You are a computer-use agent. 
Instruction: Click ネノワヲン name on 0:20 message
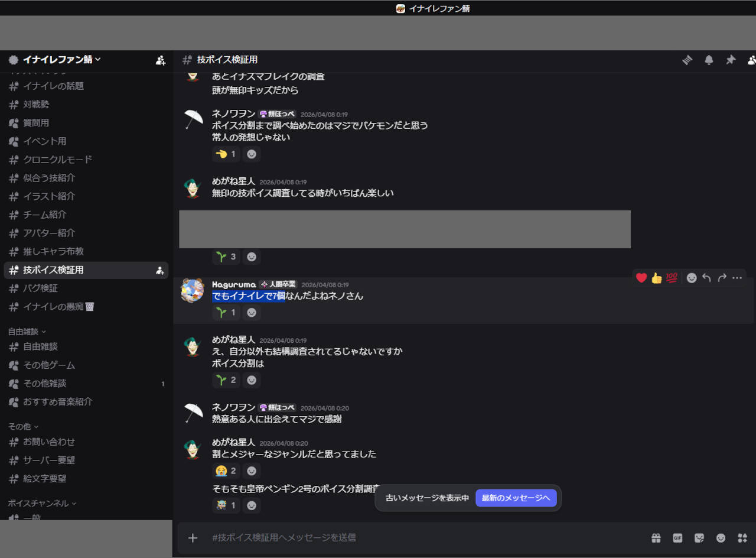click(234, 408)
